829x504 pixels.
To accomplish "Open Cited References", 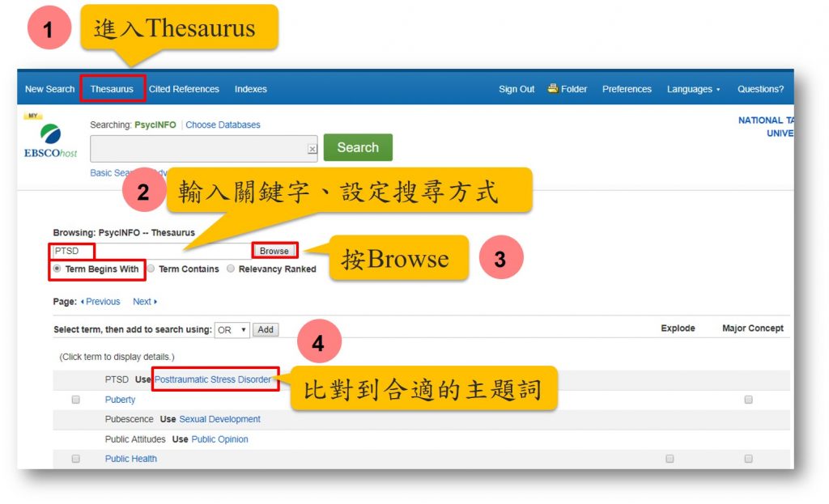I will click(x=184, y=89).
